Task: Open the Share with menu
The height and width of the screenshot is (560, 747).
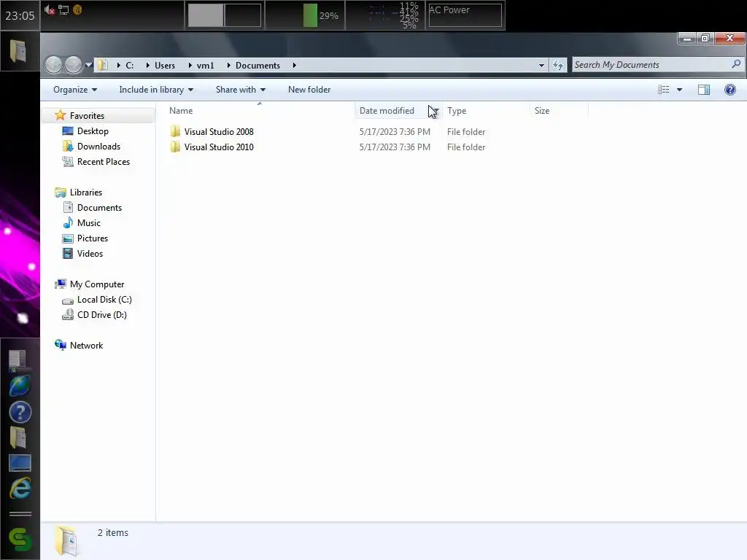Action: click(240, 90)
